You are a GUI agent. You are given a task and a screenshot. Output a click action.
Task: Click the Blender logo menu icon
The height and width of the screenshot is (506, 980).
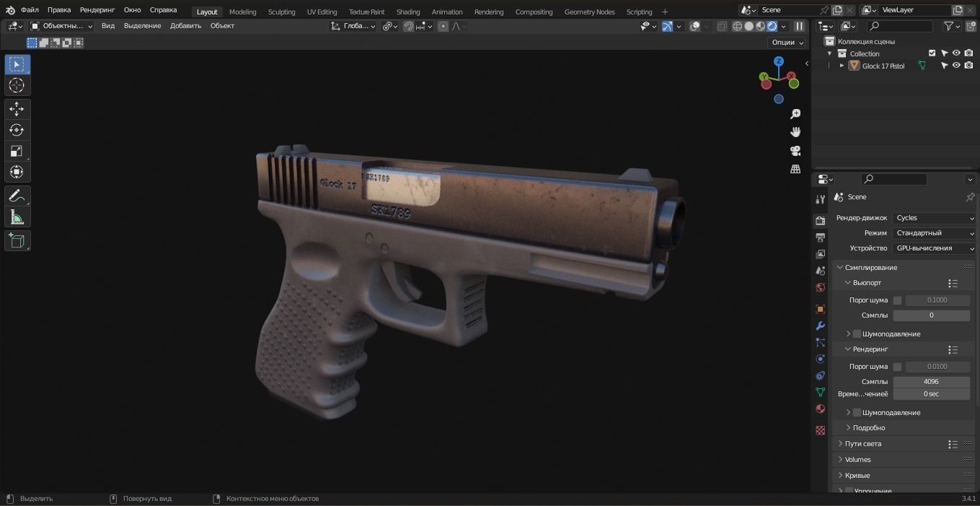(10, 10)
